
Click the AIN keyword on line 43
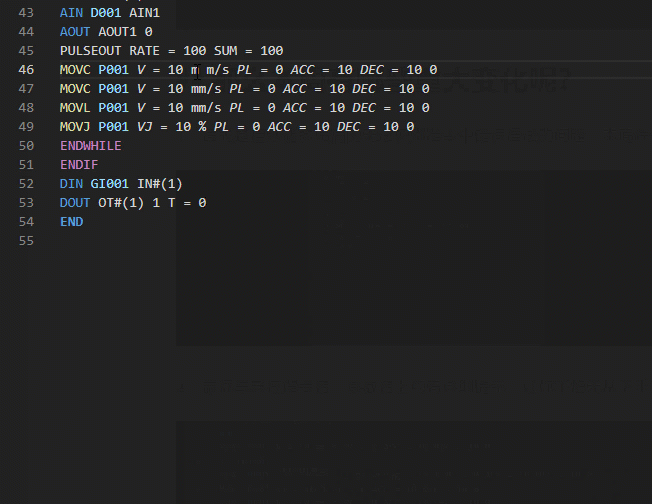click(71, 13)
